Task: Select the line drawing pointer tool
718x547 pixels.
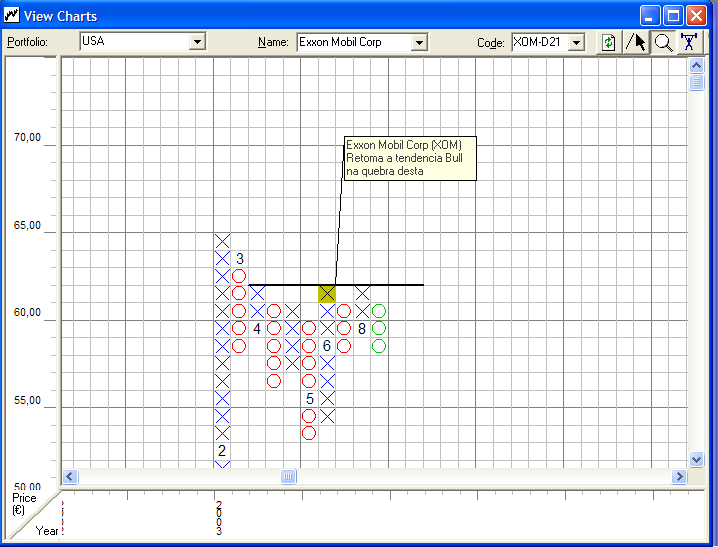Action: tap(636, 42)
